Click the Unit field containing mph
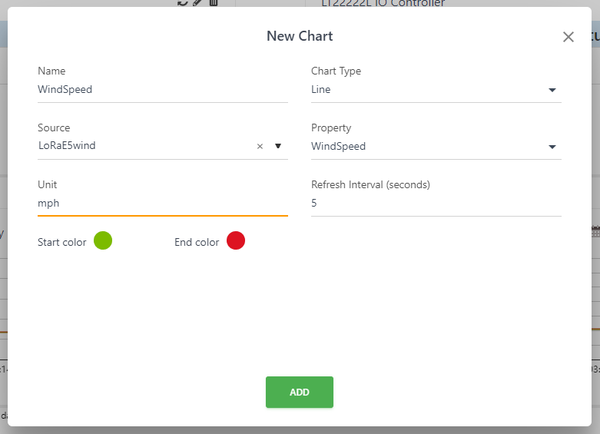 point(160,203)
